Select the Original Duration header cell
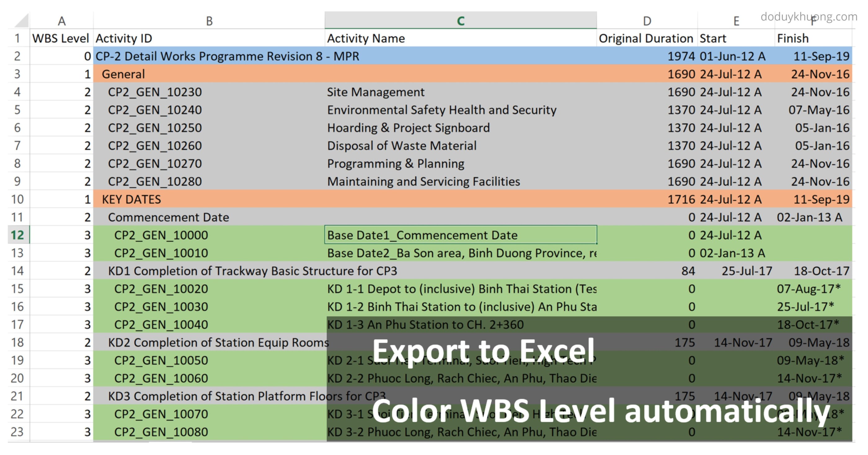The width and height of the screenshot is (868, 455). click(x=647, y=38)
